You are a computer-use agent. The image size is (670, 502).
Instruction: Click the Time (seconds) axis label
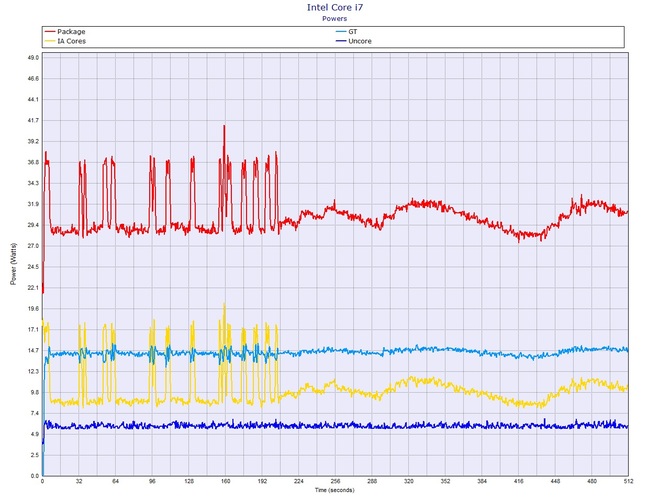coord(335,490)
